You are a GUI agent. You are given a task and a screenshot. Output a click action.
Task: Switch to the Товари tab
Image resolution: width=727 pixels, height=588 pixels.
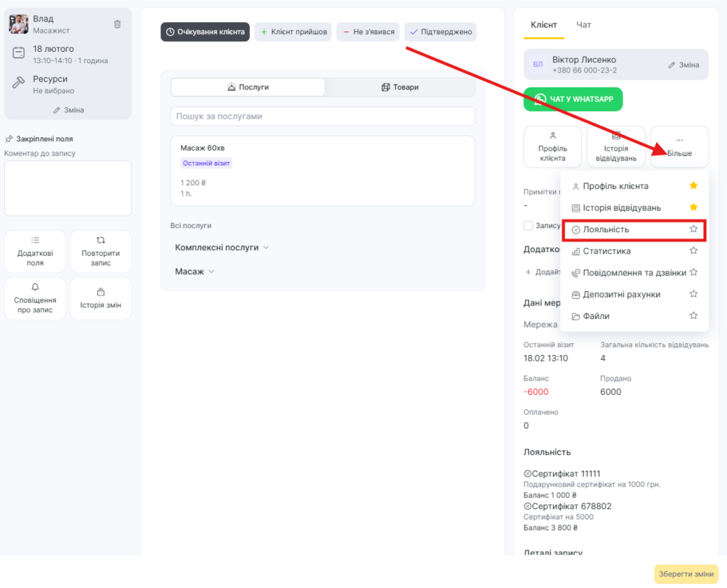(x=400, y=87)
